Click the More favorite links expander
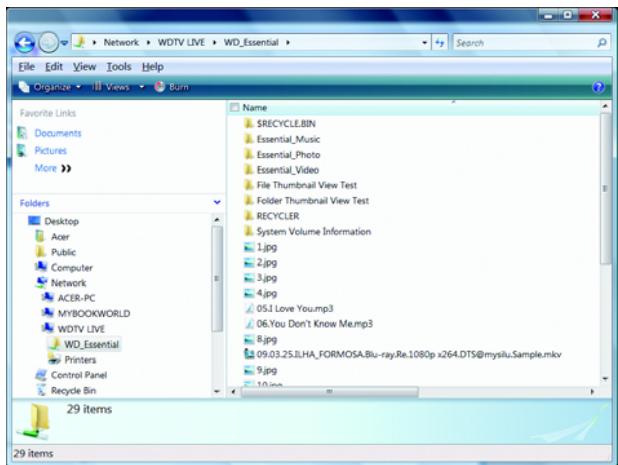The height and width of the screenshot is (465, 618). tap(53, 168)
